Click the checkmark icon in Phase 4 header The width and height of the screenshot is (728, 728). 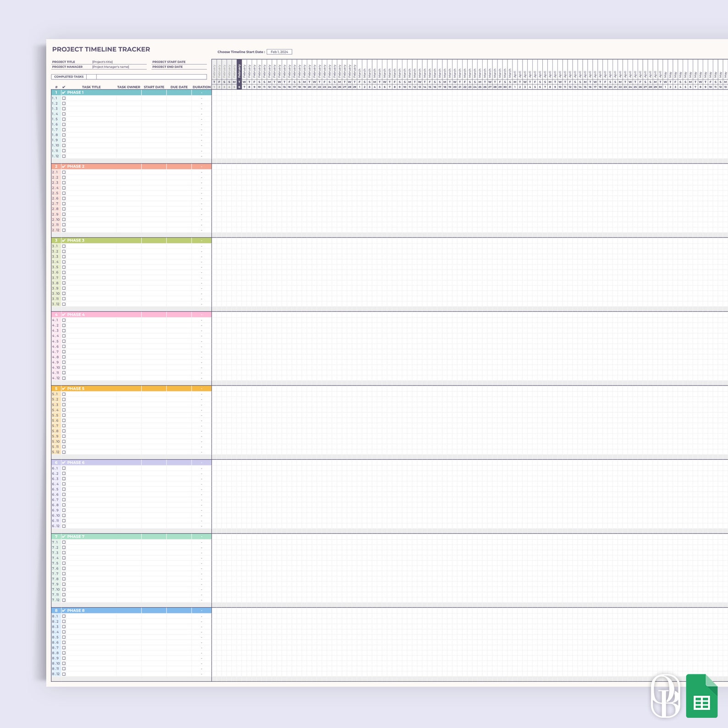tap(64, 314)
